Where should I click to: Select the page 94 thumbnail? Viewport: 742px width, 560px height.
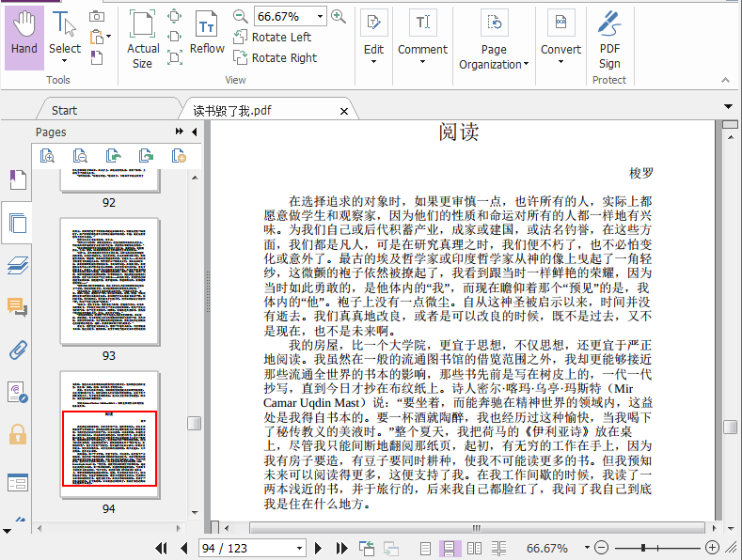point(109,434)
